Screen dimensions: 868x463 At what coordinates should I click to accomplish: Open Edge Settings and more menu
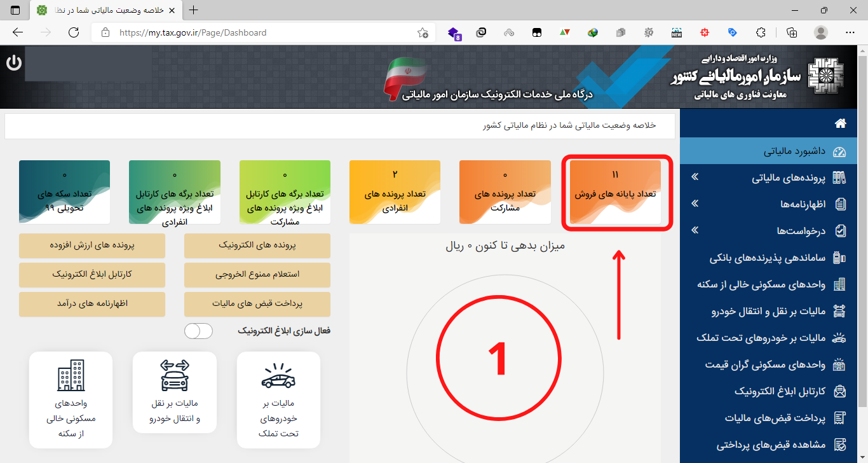850,32
